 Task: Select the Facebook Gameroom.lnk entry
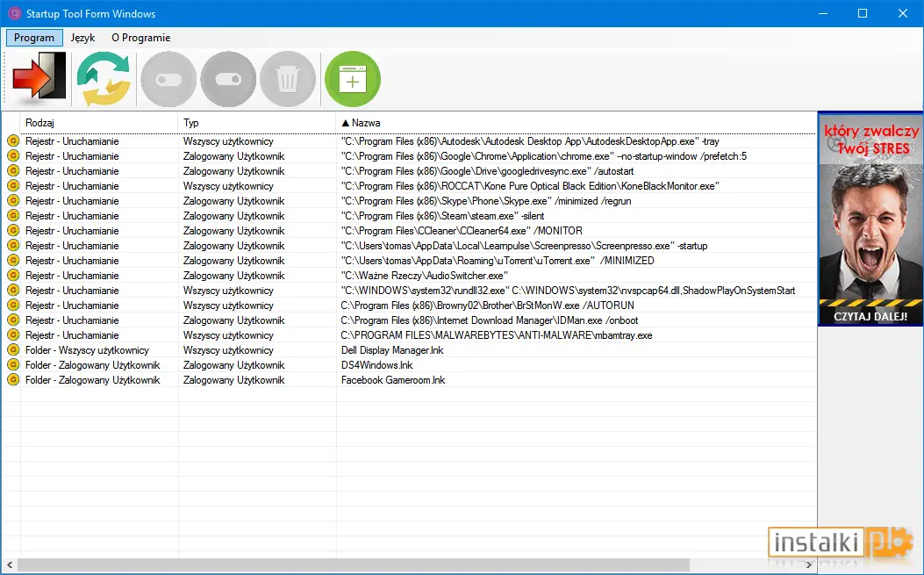point(393,380)
